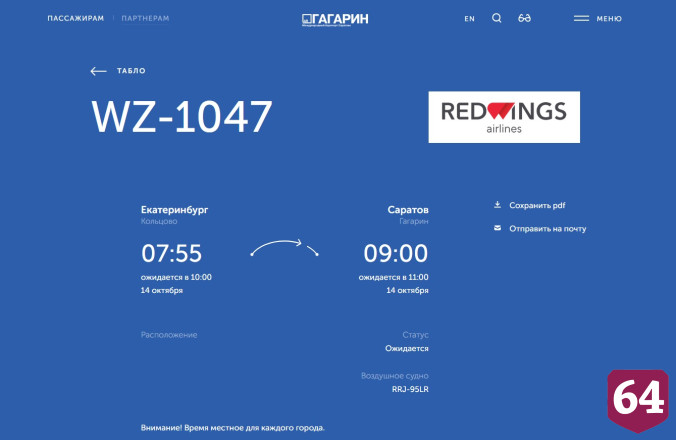Go back to Табло

click(131, 71)
